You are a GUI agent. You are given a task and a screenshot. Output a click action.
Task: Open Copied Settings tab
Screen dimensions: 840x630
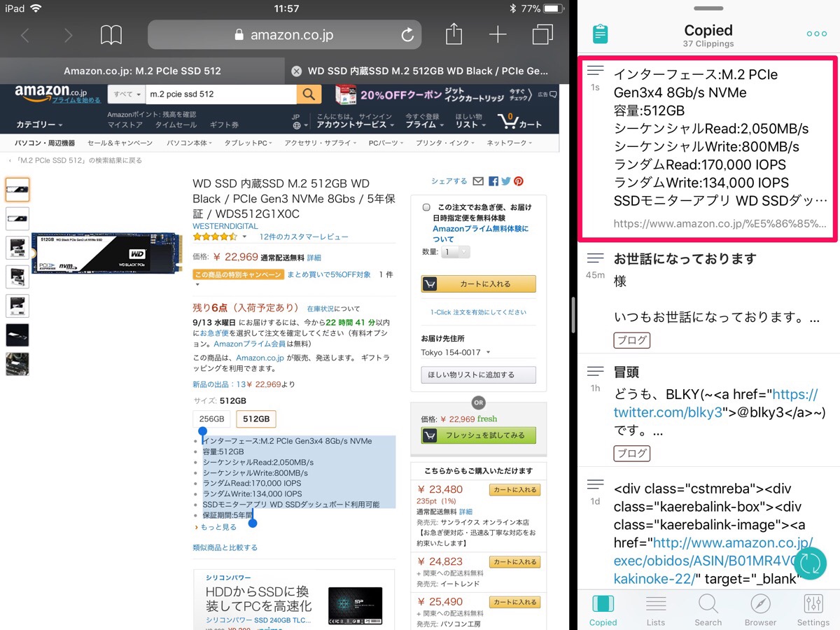813,610
